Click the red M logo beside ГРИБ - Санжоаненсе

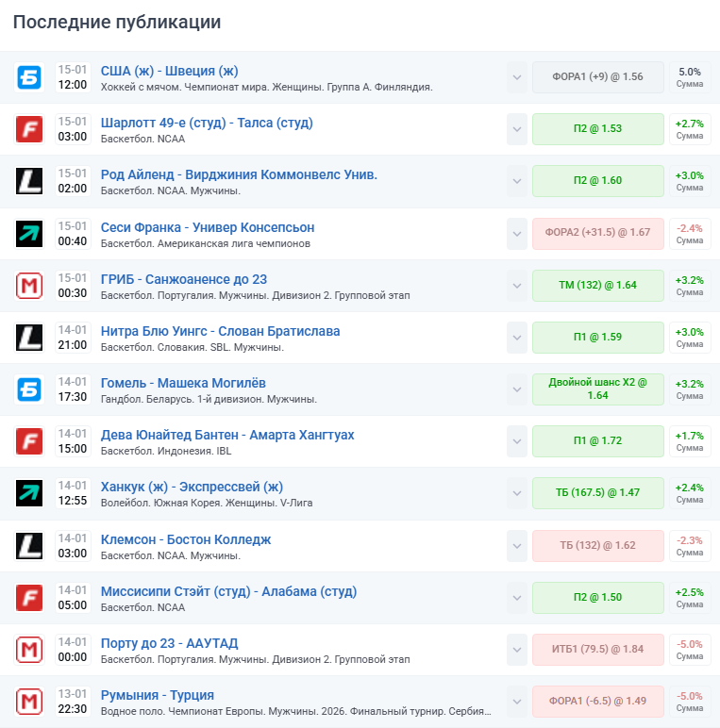pyautogui.click(x=30, y=285)
